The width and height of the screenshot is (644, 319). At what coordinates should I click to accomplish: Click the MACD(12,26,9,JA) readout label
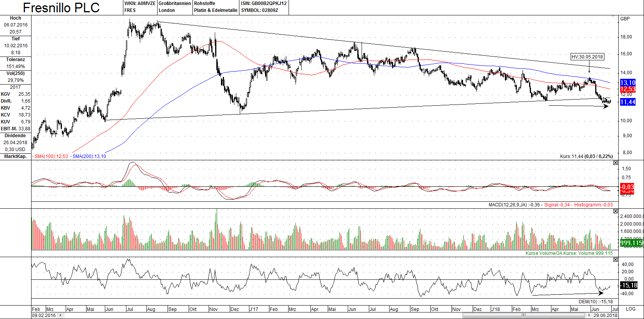(x=514, y=205)
